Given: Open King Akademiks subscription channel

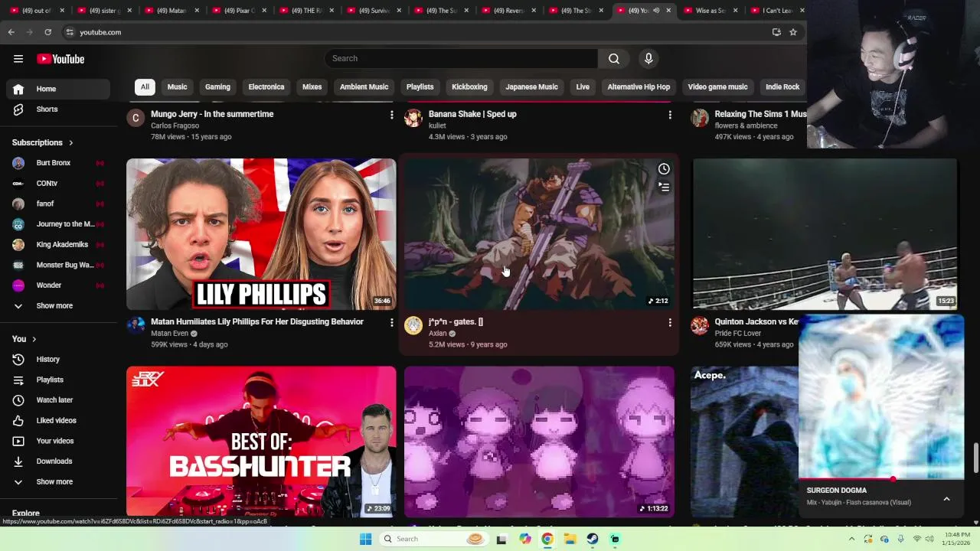Looking at the screenshot, I should click(x=58, y=244).
